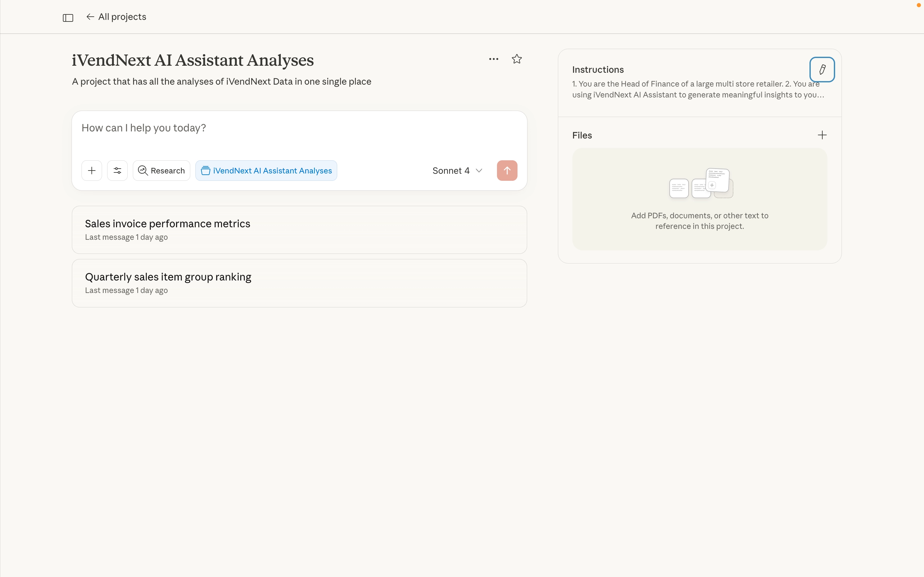Open the project three-dots options menu

[x=493, y=59]
